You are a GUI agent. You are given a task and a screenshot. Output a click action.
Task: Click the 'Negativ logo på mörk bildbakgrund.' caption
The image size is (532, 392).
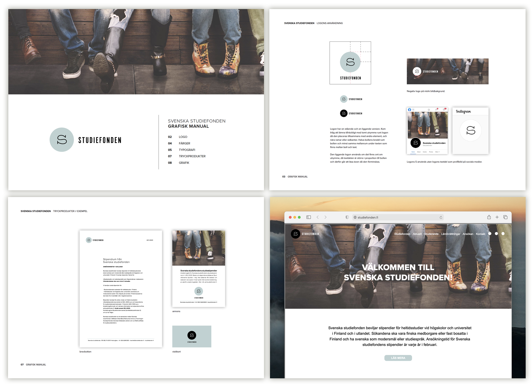[426, 91]
